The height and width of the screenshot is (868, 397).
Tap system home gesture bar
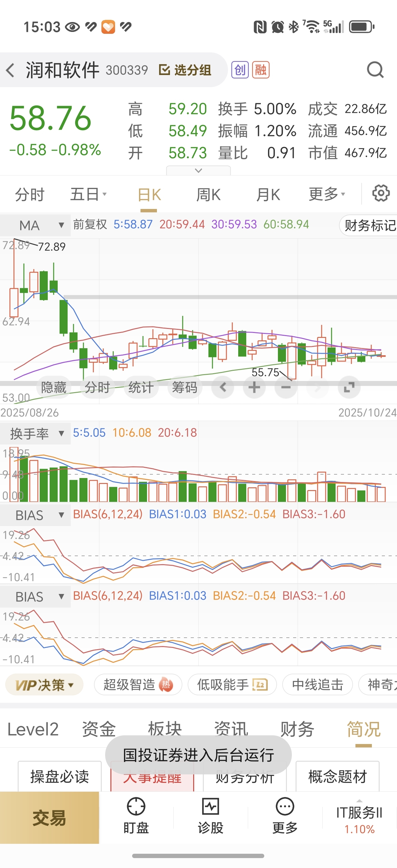tap(198, 856)
